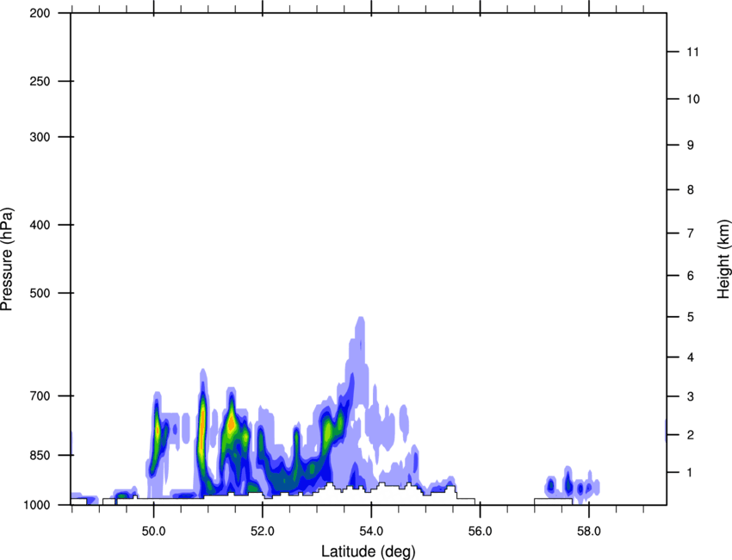Click the 6 km height label
This screenshot has width=732, height=560.
690,276
